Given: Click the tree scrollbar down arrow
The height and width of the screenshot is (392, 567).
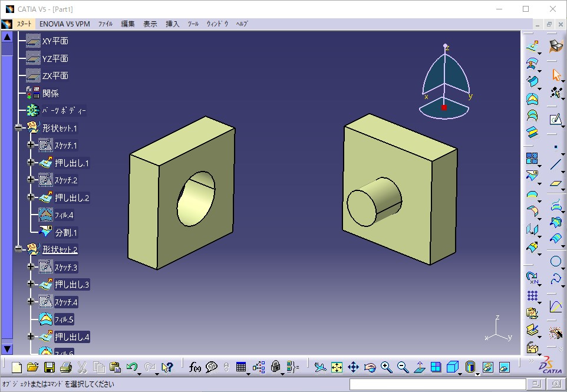Looking at the screenshot, I should [7, 349].
